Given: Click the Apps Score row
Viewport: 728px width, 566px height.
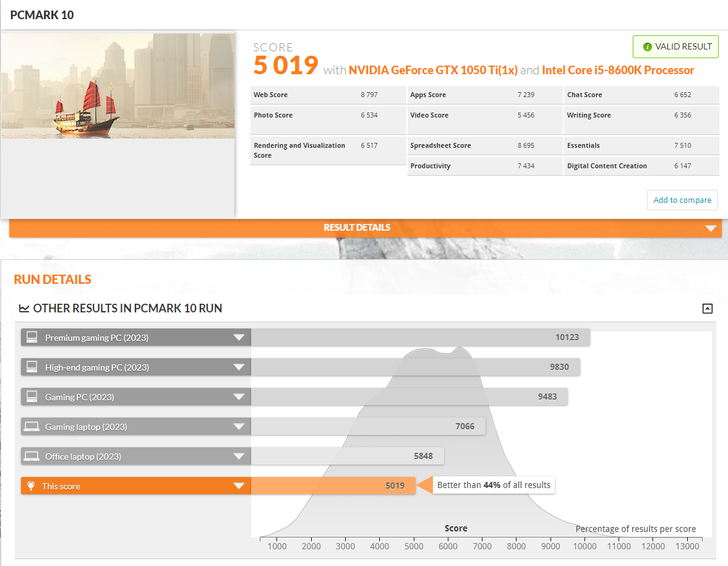Looking at the screenshot, I should click(485, 95).
